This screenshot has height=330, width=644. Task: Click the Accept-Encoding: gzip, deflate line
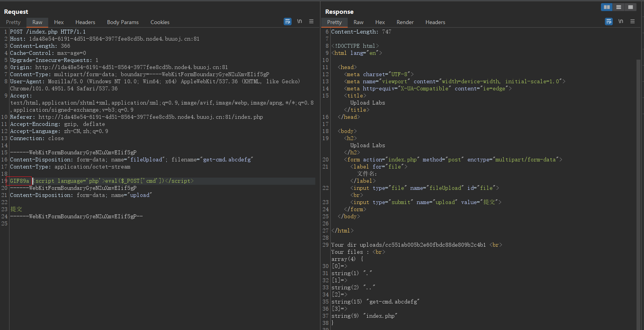click(57, 124)
